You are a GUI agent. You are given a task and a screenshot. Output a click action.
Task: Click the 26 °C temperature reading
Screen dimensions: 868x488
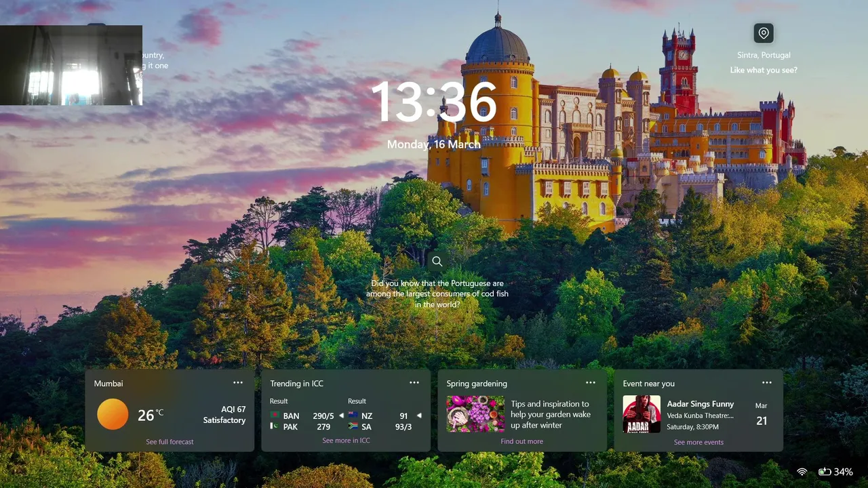(150, 415)
